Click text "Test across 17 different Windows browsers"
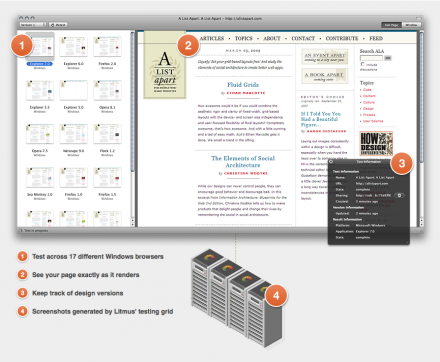The height and width of the screenshot is (362, 440). click(98, 257)
